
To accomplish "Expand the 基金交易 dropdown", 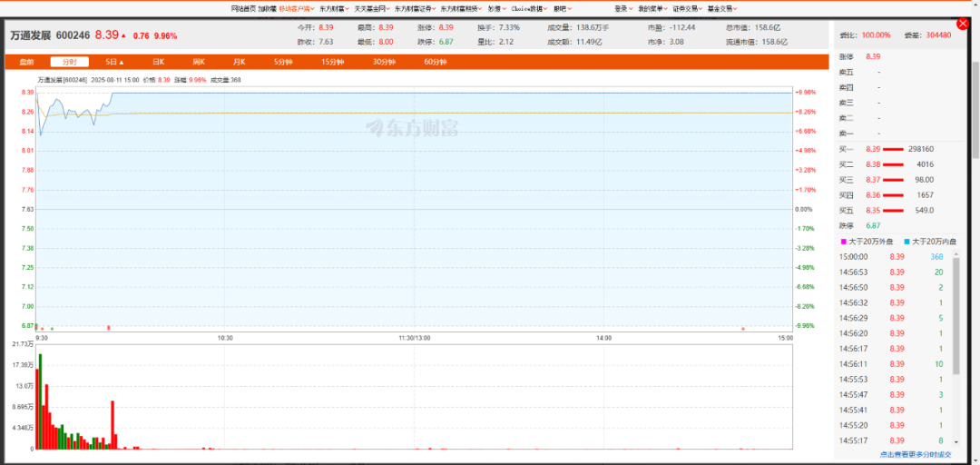I will 722,9.
